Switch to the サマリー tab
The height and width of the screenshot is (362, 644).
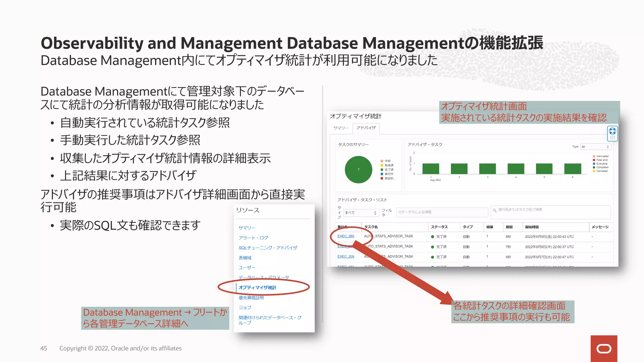coord(341,128)
